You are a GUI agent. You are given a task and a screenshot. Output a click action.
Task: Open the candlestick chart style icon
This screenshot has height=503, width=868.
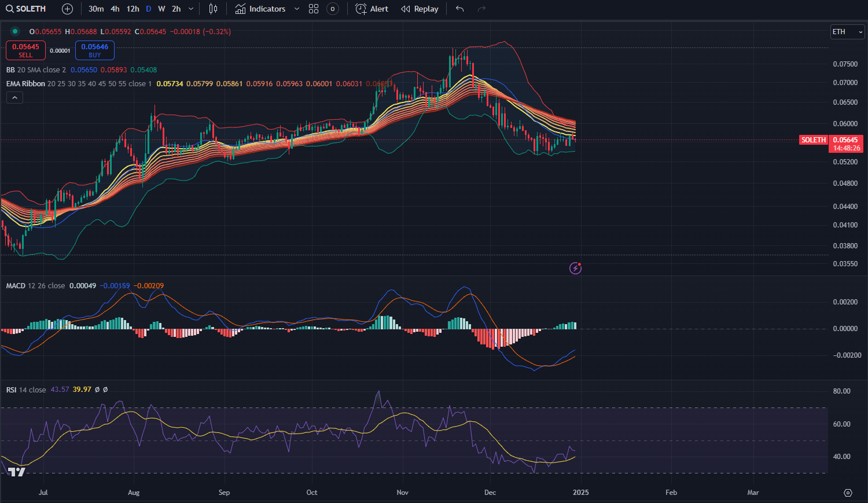(x=213, y=9)
